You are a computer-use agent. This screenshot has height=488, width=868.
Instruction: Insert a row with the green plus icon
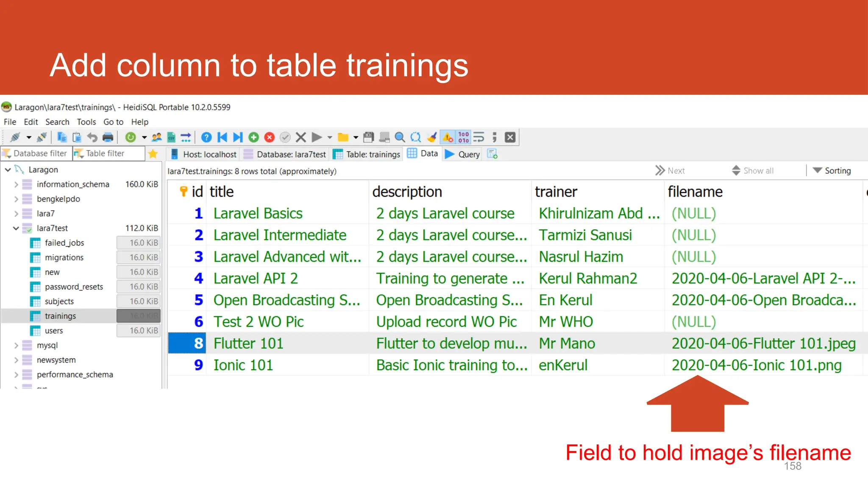[253, 137]
